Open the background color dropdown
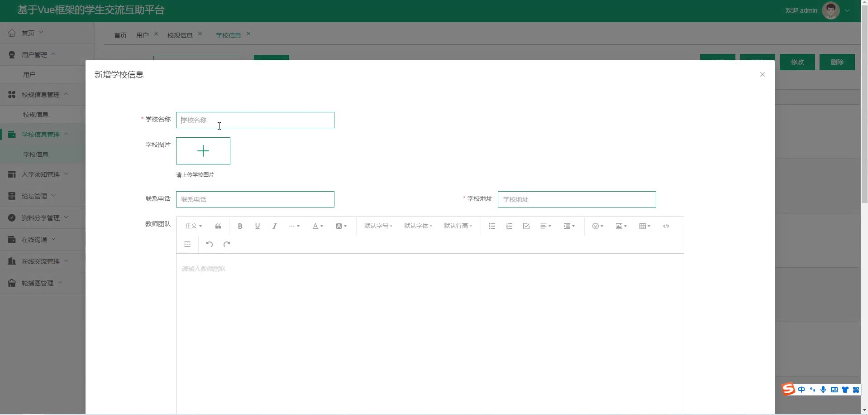The height and width of the screenshot is (415, 868). pos(341,226)
